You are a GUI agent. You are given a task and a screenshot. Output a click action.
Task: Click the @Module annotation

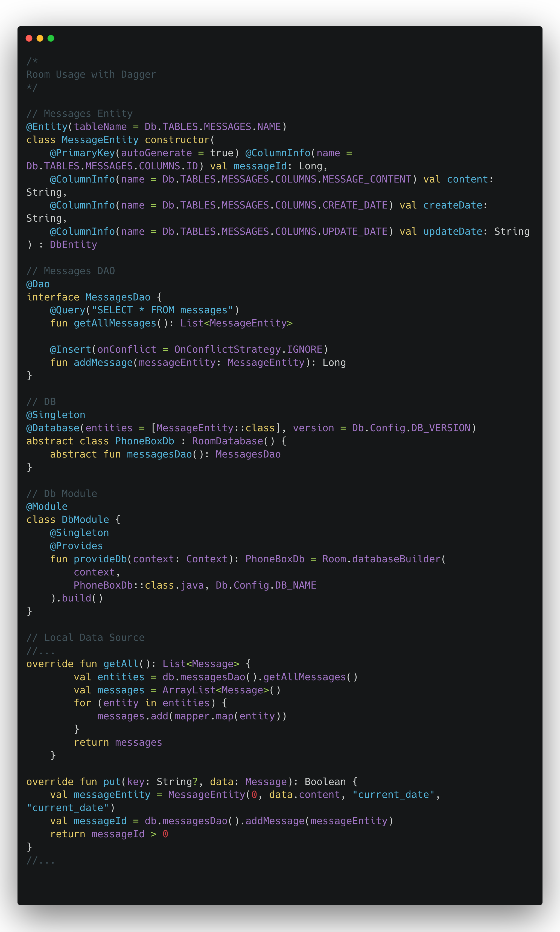[x=47, y=506]
